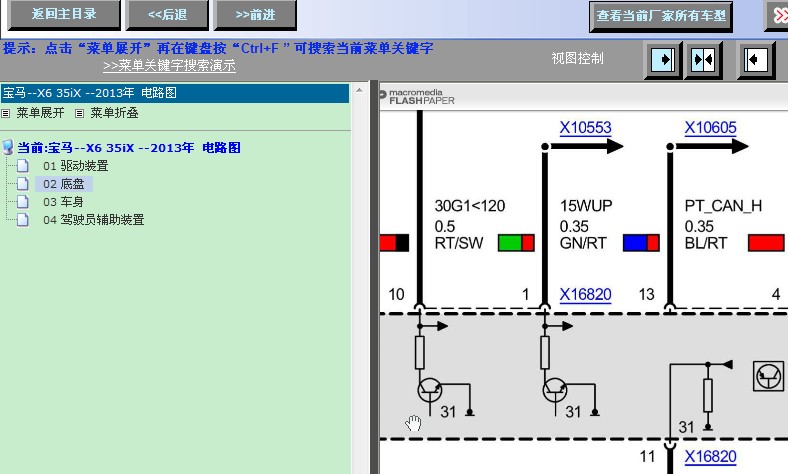
Task: Open X16820 link beside pin 11
Action: (710, 456)
